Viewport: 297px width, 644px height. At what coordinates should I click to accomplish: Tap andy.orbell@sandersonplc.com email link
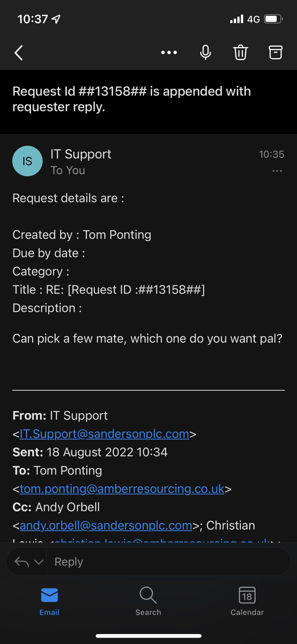click(105, 525)
